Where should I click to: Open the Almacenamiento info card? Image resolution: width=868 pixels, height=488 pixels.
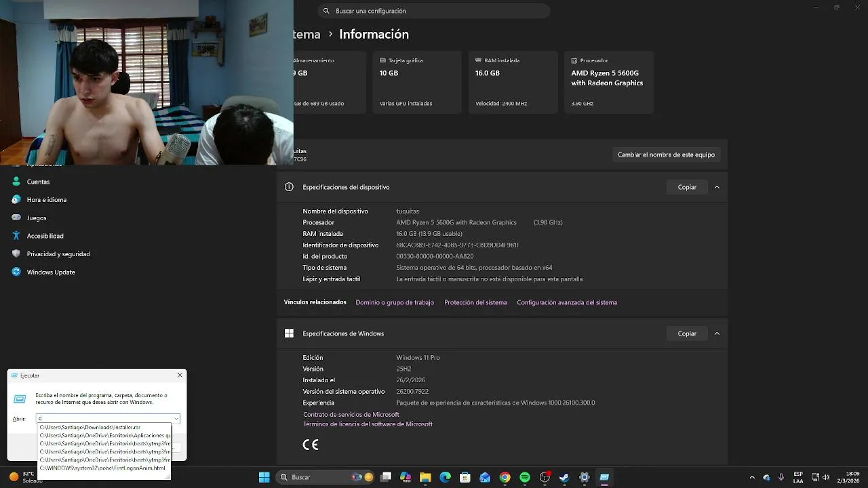[328, 82]
